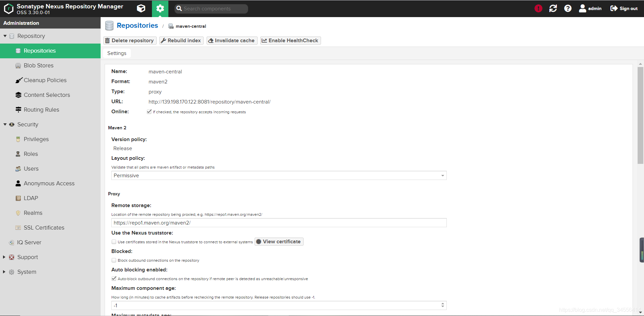Toggle the Online checkbox
Image resolution: width=644 pixels, height=316 pixels.
click(x=149, y=112)
